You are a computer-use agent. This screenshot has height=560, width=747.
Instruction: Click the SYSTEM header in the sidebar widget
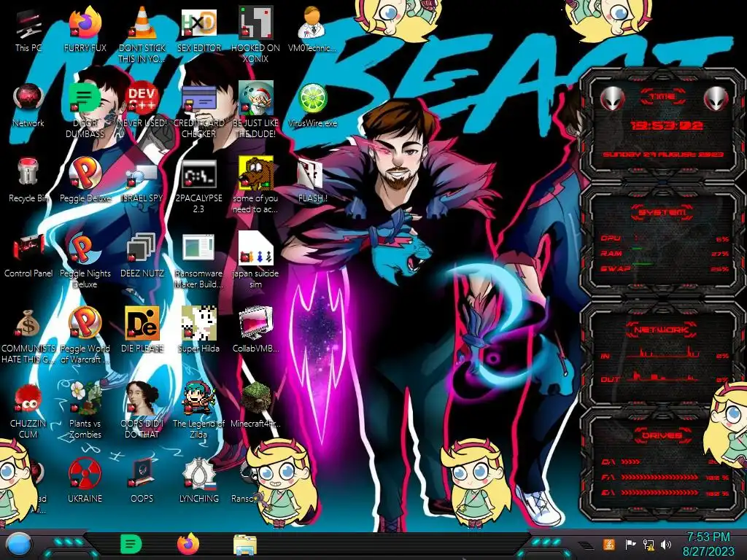tap(662, 212)
